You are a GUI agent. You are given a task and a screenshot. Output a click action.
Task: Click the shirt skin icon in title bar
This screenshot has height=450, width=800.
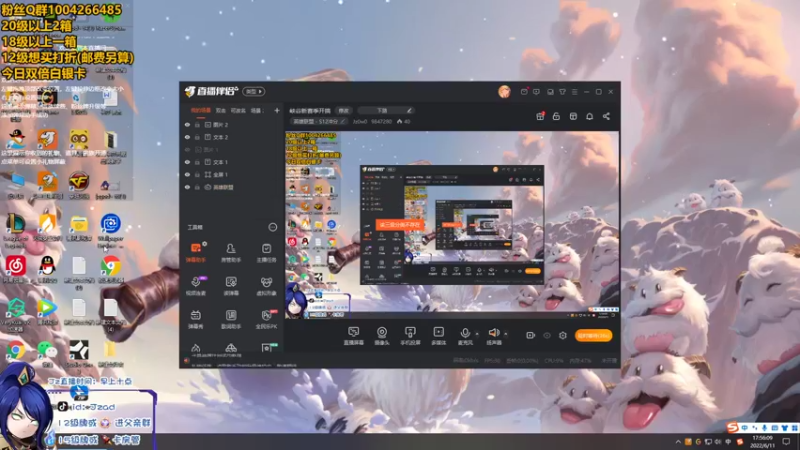pos(562,92)
